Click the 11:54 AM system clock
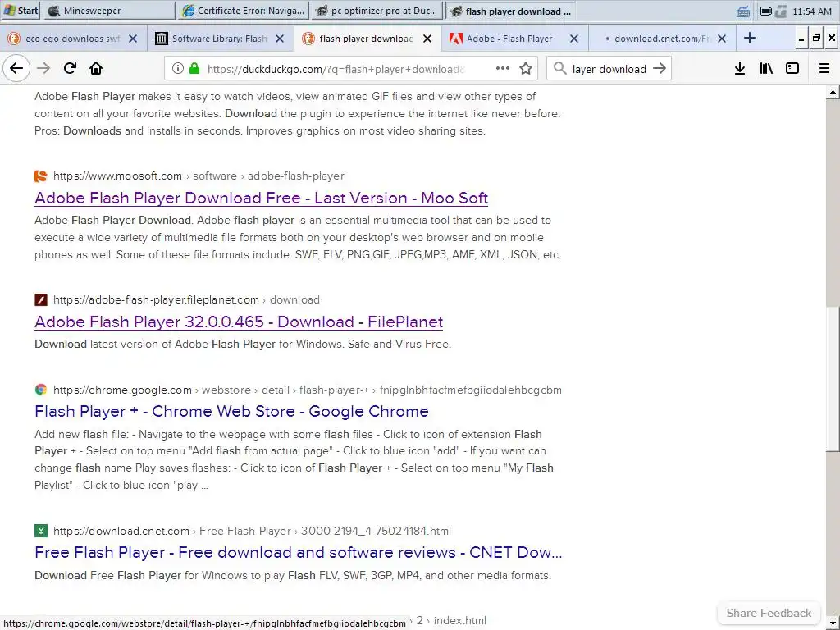 coord(811,11)
